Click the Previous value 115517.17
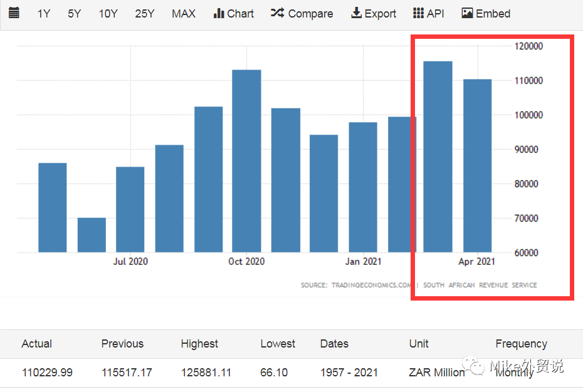This screenshot has height=392, width=583. pos(127,373)
